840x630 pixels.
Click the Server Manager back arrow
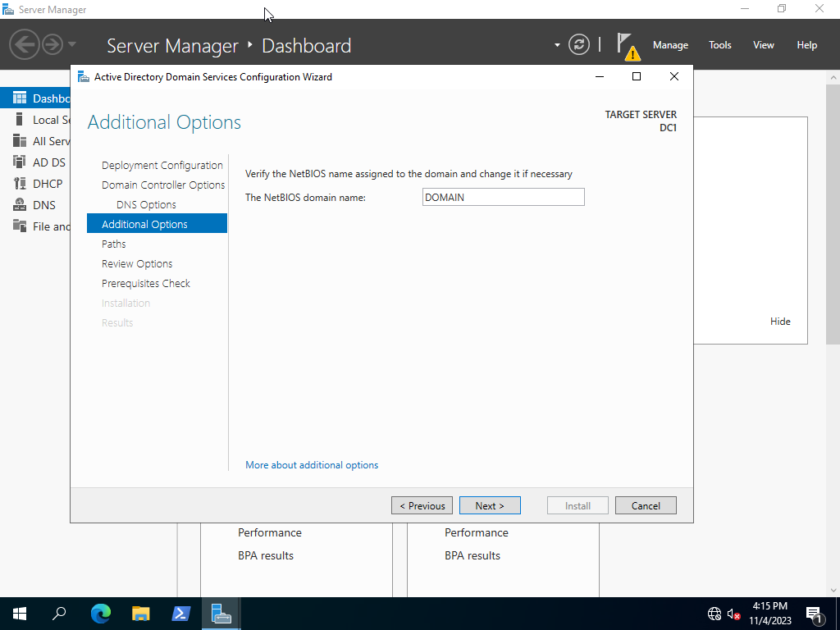tap(24, 44)
